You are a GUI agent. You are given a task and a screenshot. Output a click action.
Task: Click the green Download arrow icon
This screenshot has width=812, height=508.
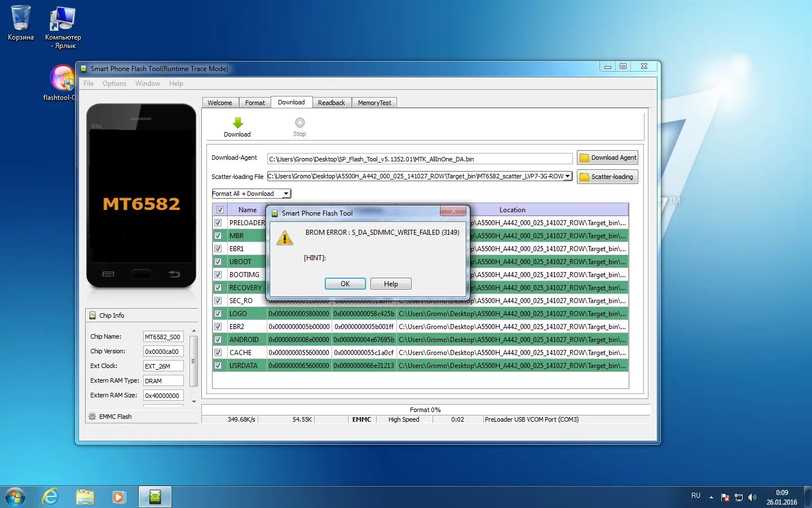(x=237, y=122)
